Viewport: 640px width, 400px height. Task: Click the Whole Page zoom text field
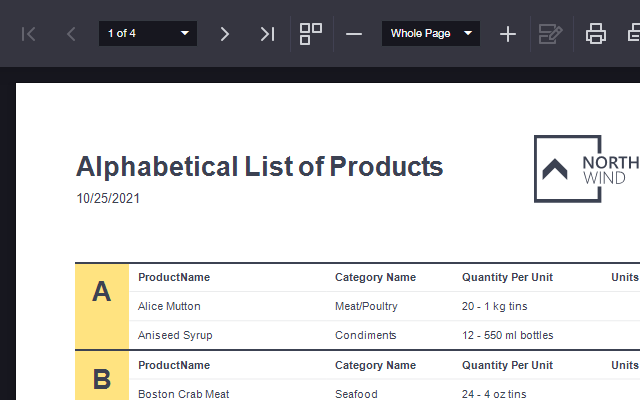coord(420,34)
